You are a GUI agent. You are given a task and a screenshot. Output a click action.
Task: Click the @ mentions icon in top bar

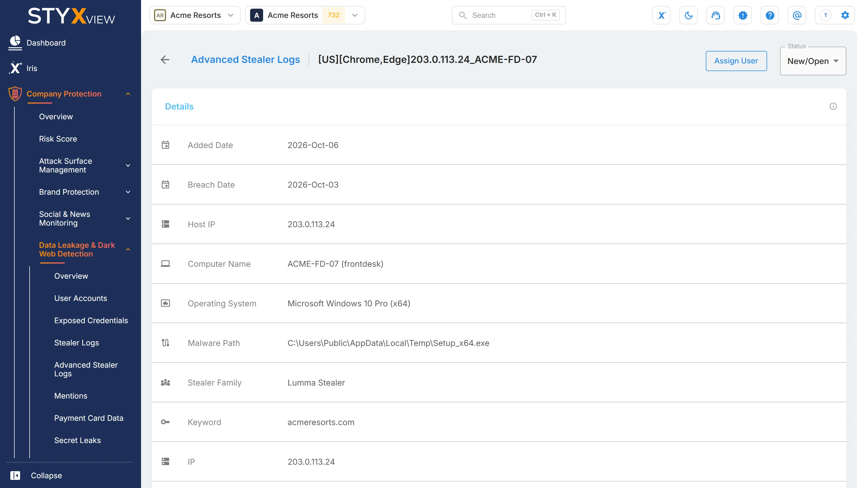click(797, 15)
